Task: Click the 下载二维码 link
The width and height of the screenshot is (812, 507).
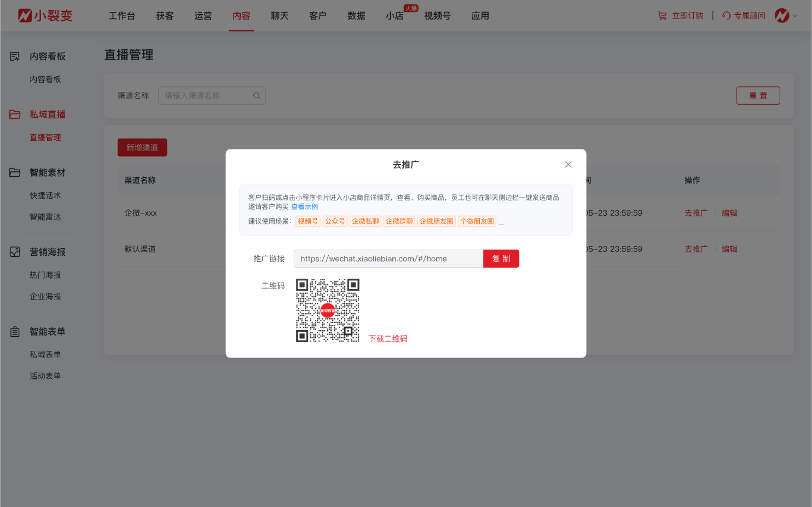Action: pyautogui.click(x=388, y=339)
